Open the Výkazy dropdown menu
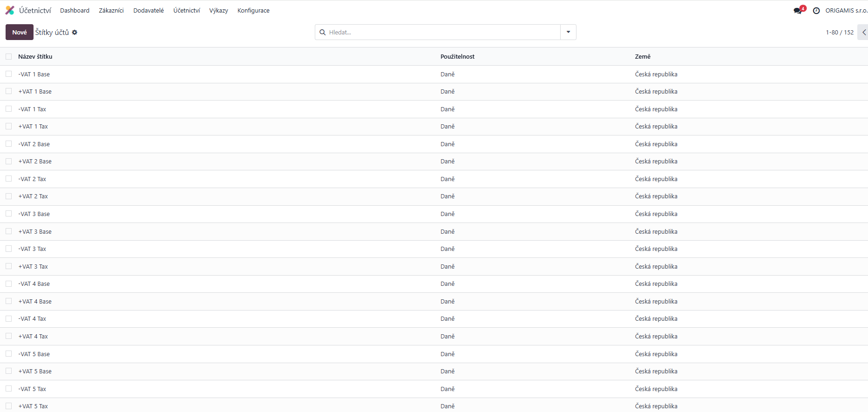 pos(218,11)
